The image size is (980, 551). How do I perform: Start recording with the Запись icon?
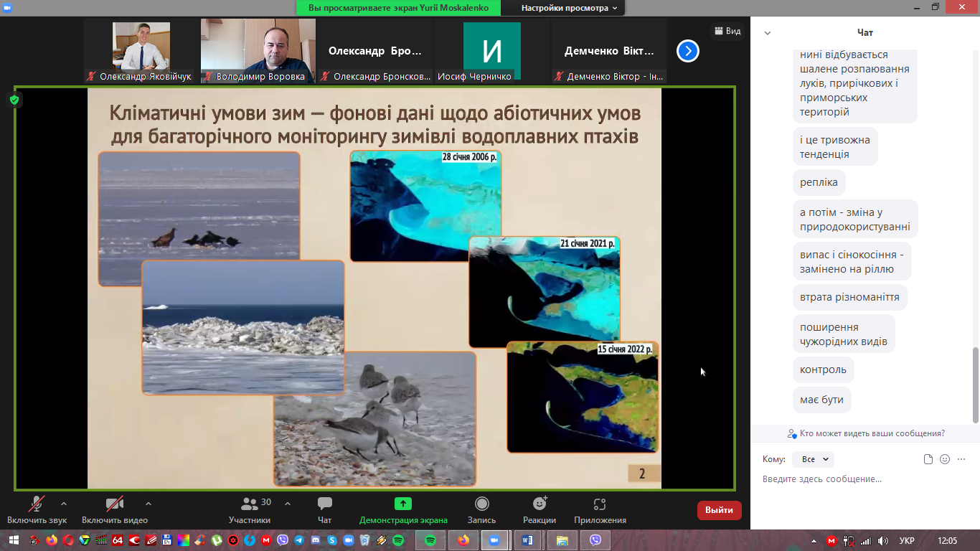click(481, 504)
